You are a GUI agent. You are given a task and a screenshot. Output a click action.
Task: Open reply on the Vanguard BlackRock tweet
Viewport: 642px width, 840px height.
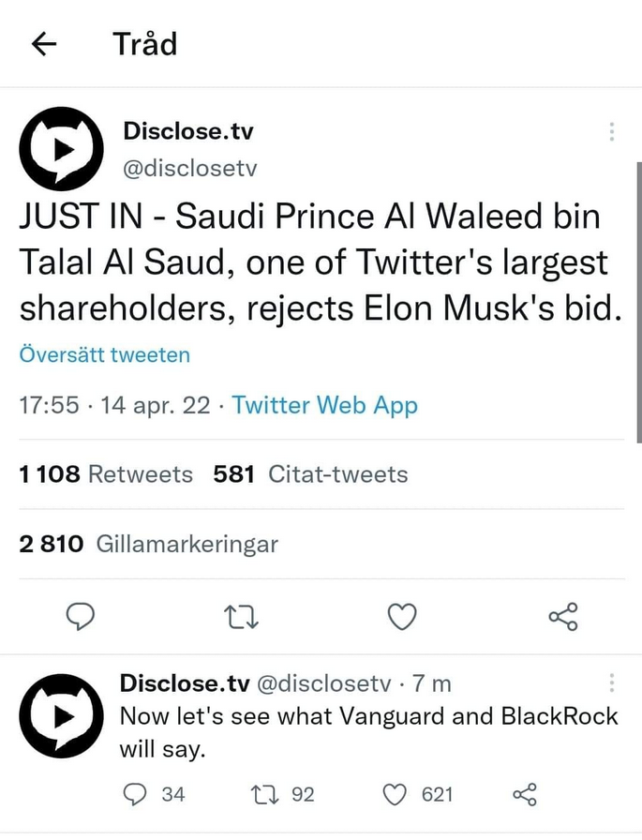pyautogui.click(x=136, y=795)
